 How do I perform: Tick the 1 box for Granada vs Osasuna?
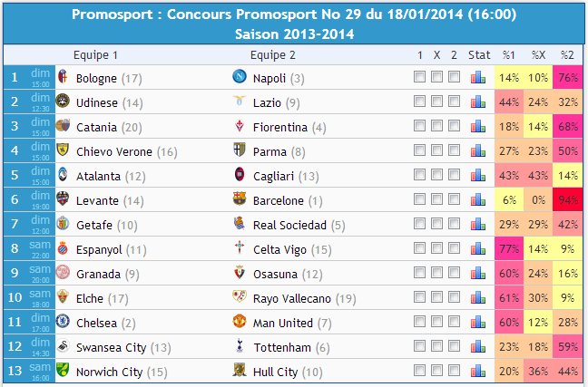tap(419, 273)
